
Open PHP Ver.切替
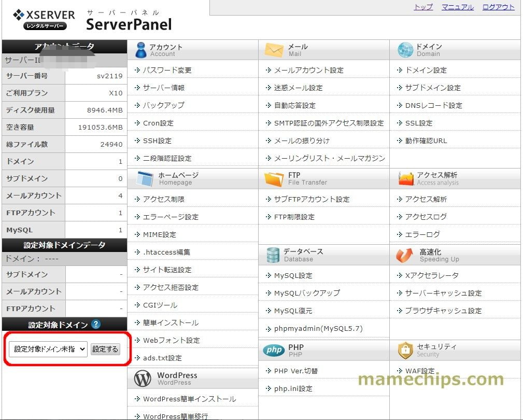tap(296, 371)
